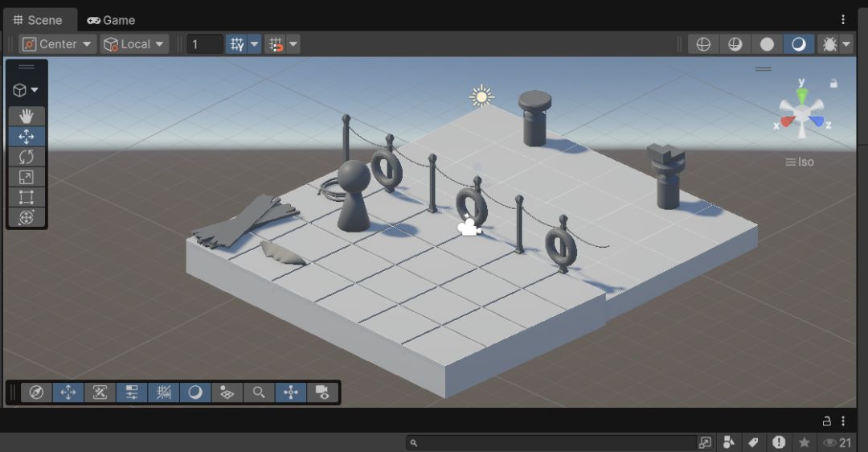Switch to the Scene tab

coord(38,20)
